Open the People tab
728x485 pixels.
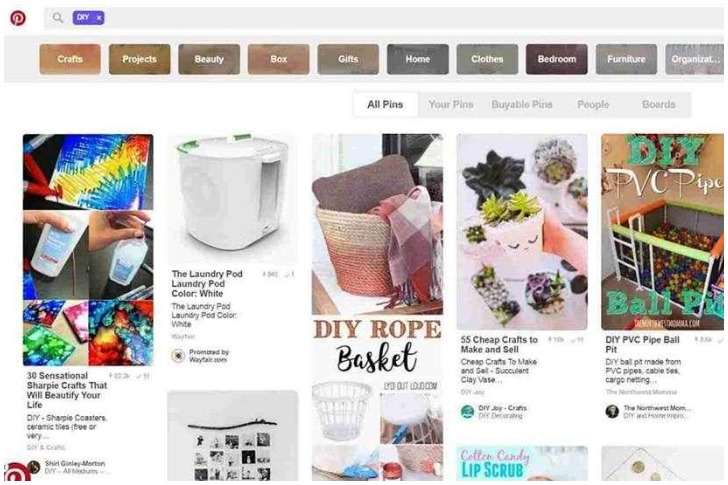593,104
